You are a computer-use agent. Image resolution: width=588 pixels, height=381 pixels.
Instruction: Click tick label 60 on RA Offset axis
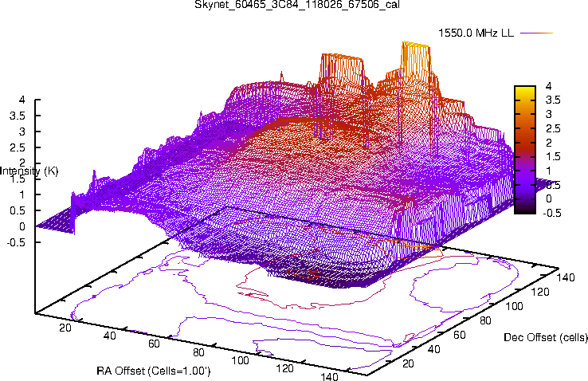pyautogui.click(x=154, y=344)
